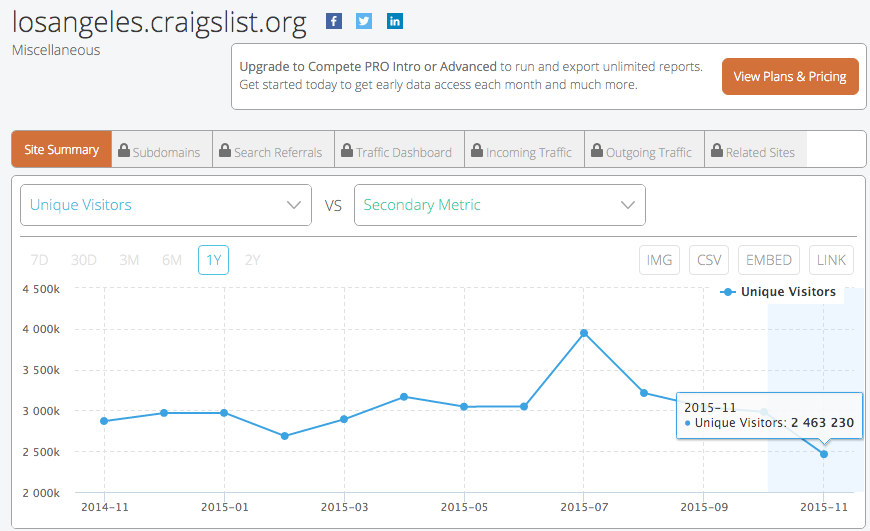Switch to the Search Referrals tab
The height and width of the screenshot is (531, 870).
[x=274, y=149]
